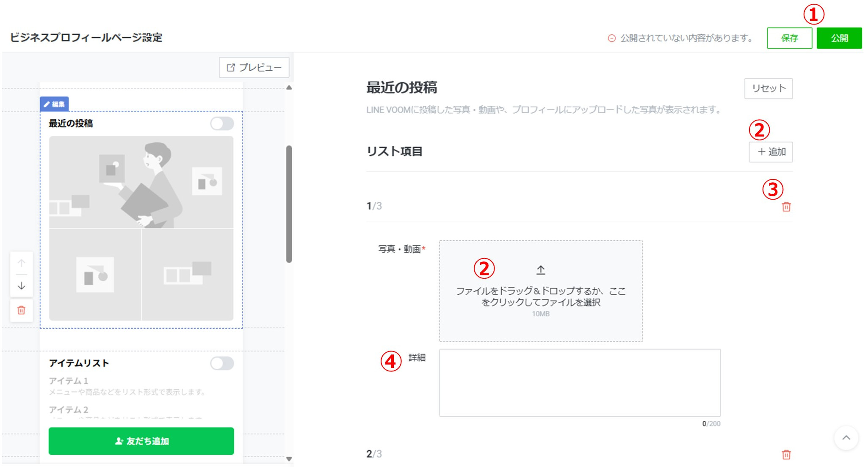Delete list item 2 via trash icon
This screenshot has height=467, width=868.
coord(786,455)
